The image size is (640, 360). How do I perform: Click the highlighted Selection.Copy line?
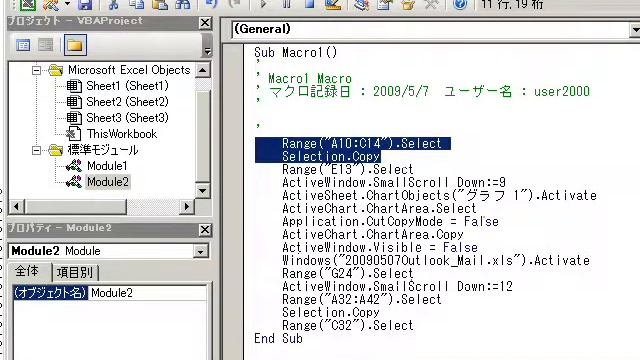click(x=331, y=157)
